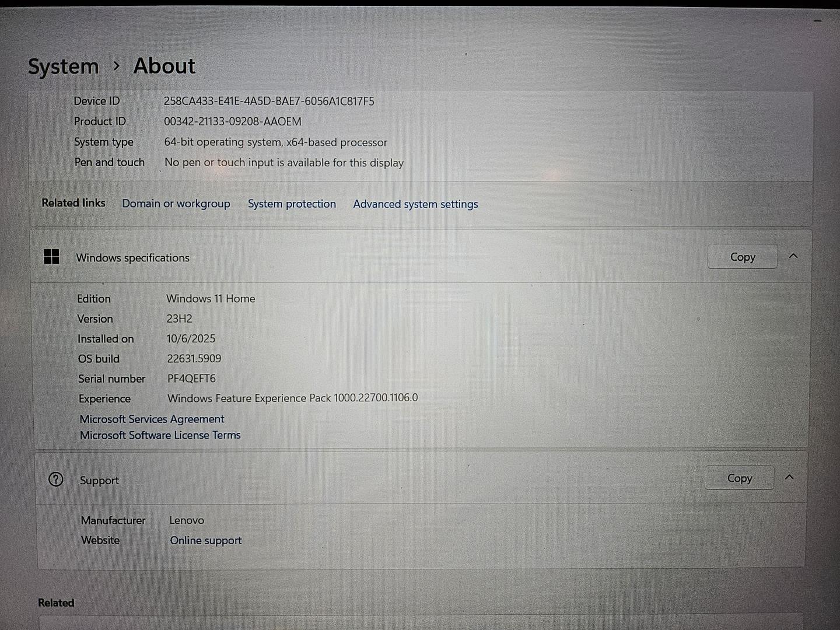
Task: Click the Windows Feature Experience Pack value
Action: click(x=293, y=398)
